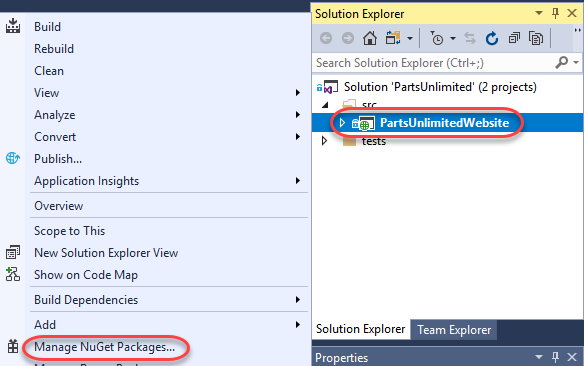584x366 pixels.
Task: Click the Home icon in Solution Explorer toolbar
Action: tap(369, 38)
